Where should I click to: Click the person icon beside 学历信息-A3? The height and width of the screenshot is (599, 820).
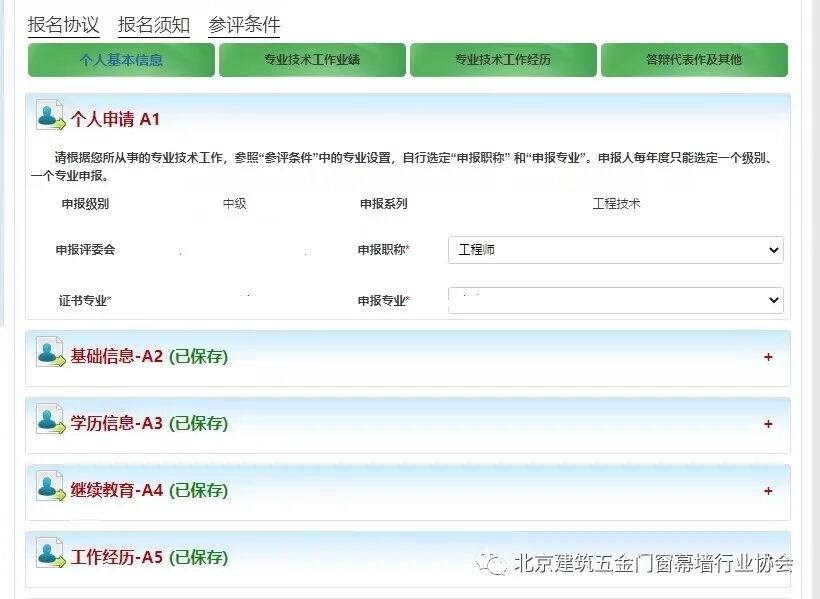(47, 424)
